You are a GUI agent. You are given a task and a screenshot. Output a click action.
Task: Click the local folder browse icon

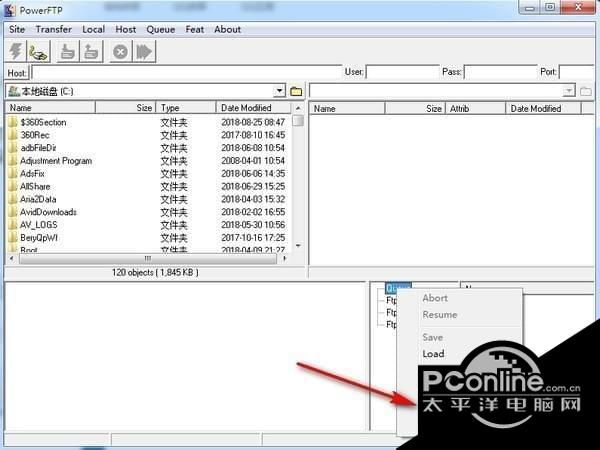(x=296, y=91)
